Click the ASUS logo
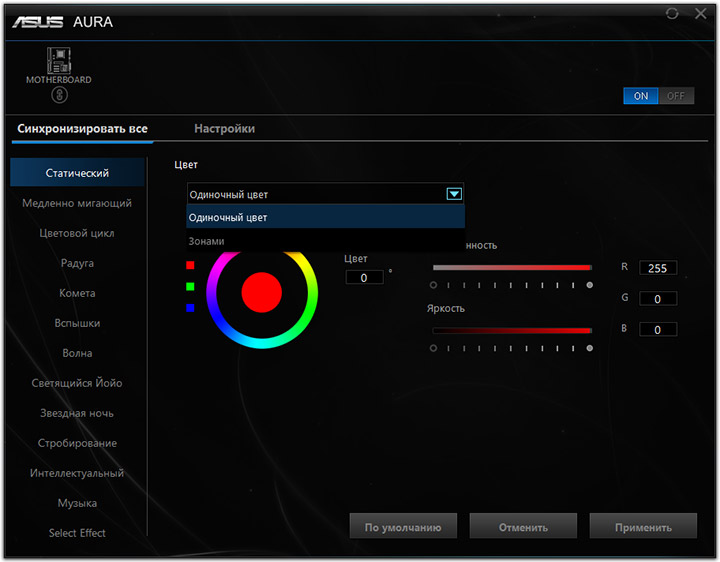720x562 pixels. click(38, 22)
